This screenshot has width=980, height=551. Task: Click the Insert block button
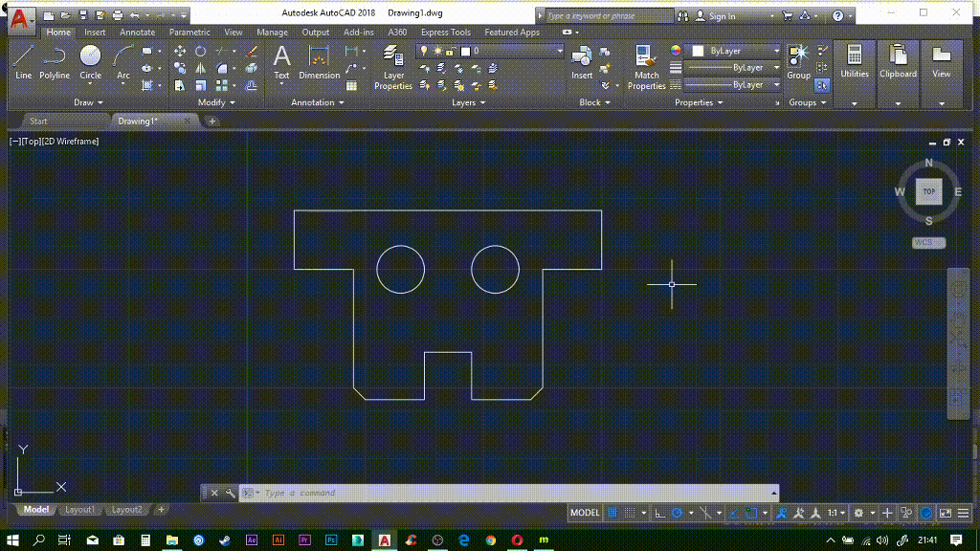(x=582, y=62)
